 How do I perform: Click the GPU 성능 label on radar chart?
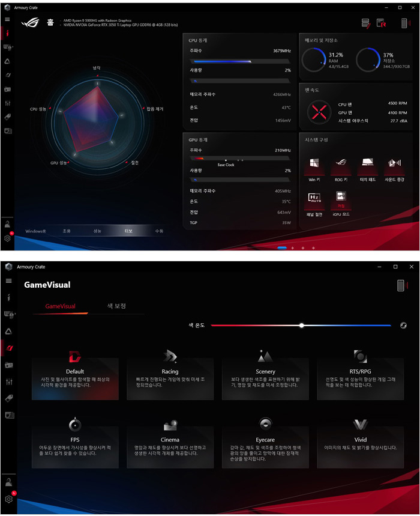click(58, 163)
